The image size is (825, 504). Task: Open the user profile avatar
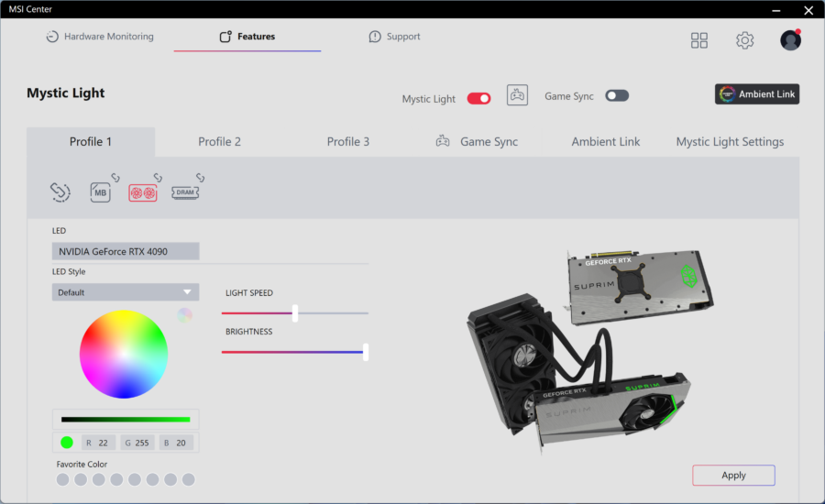pyautogui.click(x=790, y=40)
